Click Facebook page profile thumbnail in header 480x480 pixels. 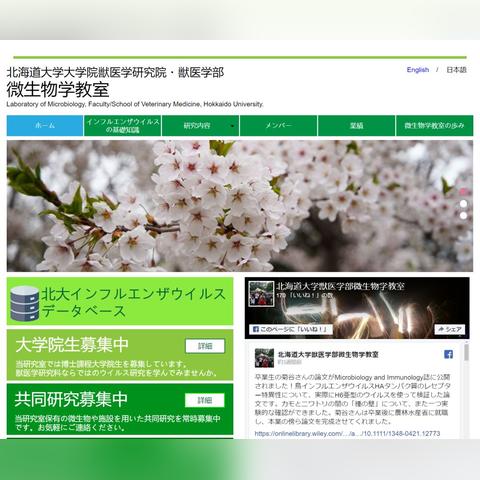[261, 294]
